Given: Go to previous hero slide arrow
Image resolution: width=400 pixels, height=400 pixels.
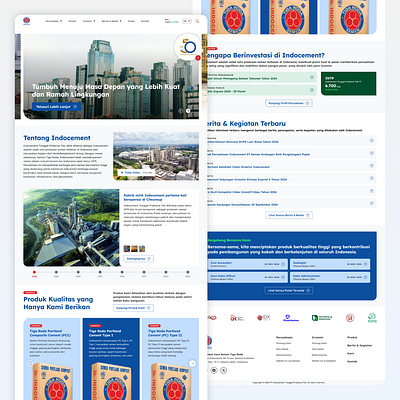Looking at the screenshot, I should tap(181, 111).
